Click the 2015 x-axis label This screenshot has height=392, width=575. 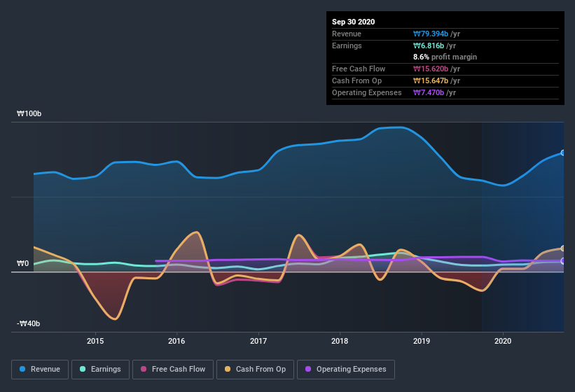[x=95, y=341]
